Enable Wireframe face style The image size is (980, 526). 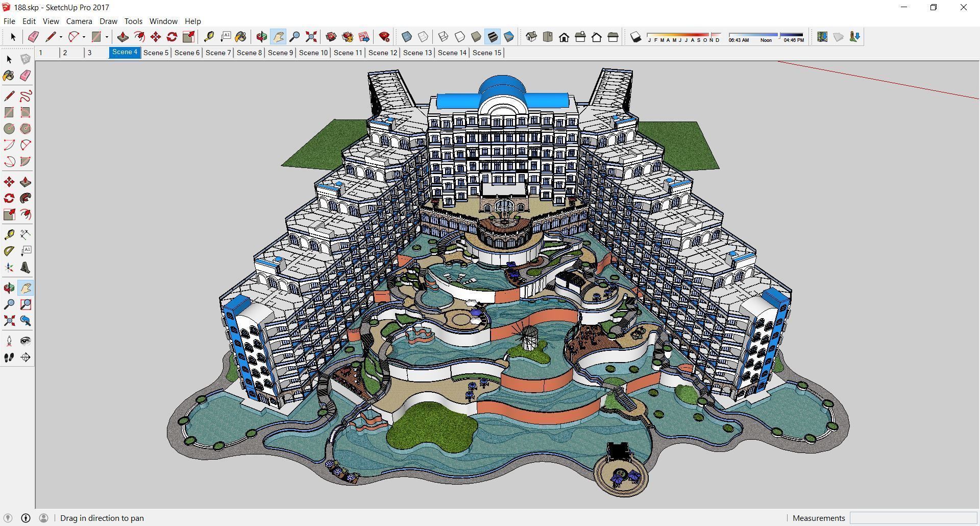click(444, 37)
